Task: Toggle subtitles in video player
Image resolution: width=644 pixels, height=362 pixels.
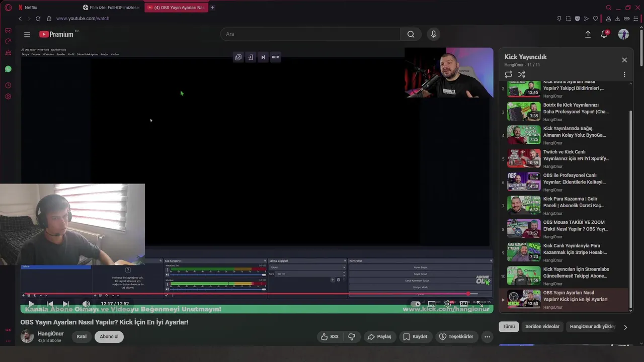Action: (432, 304)
